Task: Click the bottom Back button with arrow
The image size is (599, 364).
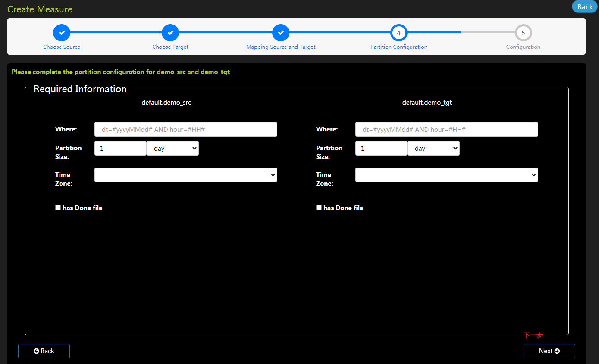Action: [44, 351]
